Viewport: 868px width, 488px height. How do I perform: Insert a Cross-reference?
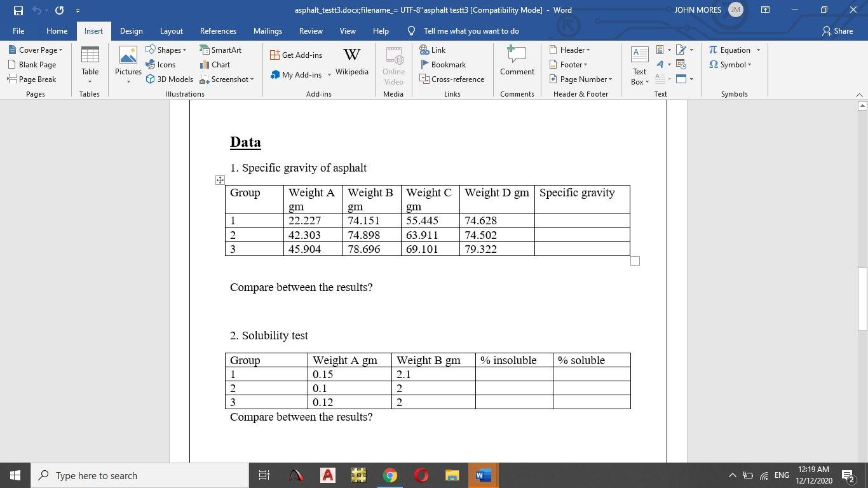pos(452,79)
